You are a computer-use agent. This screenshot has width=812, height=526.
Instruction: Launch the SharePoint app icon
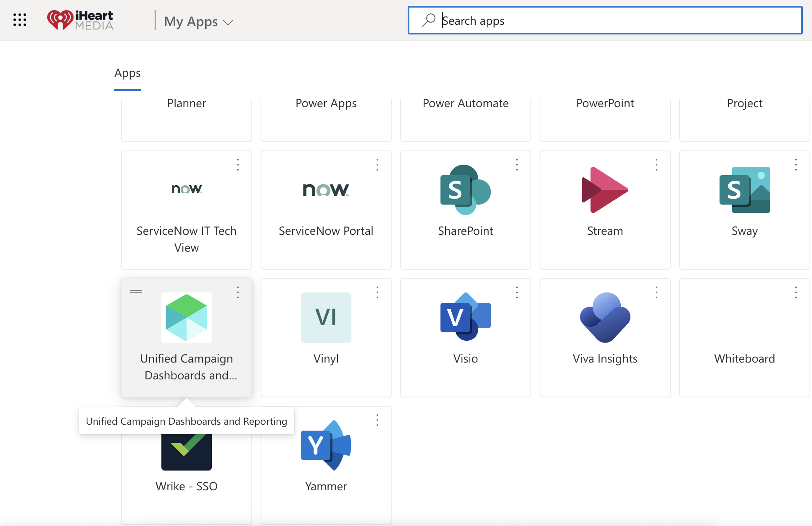tap(466, 190)
